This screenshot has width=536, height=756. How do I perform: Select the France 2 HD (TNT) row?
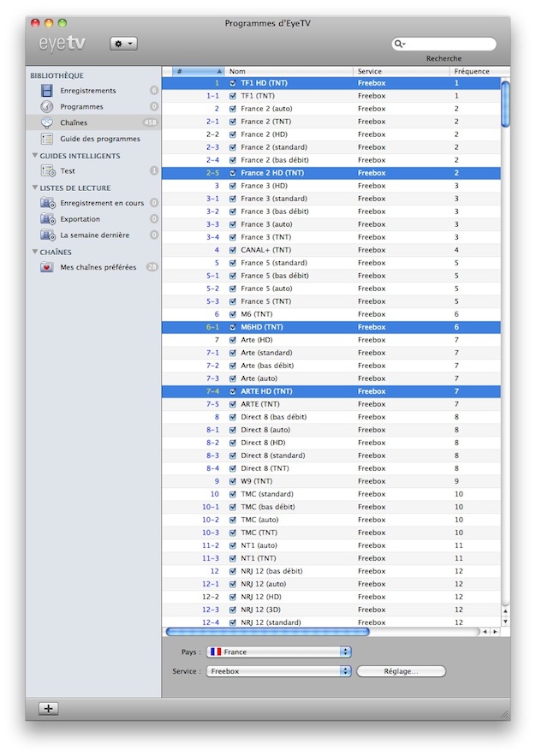tap(331, 173)
